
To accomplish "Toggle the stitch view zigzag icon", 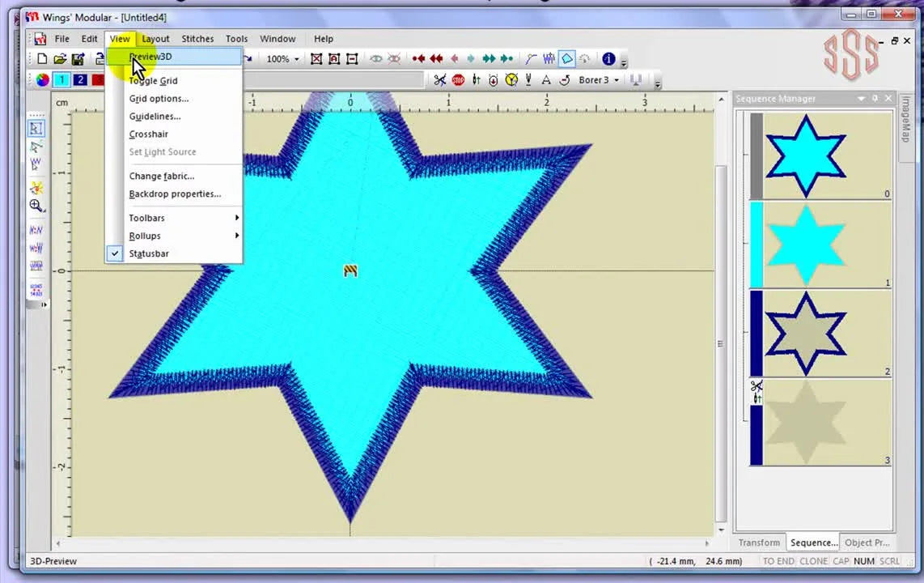I will coord(549,59).
